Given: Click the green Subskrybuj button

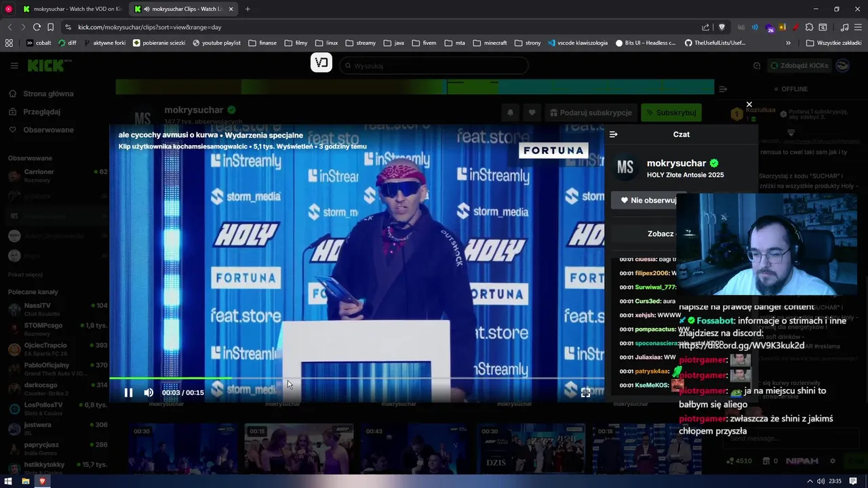Looking at the screenshot, I should tap(671, 113).
